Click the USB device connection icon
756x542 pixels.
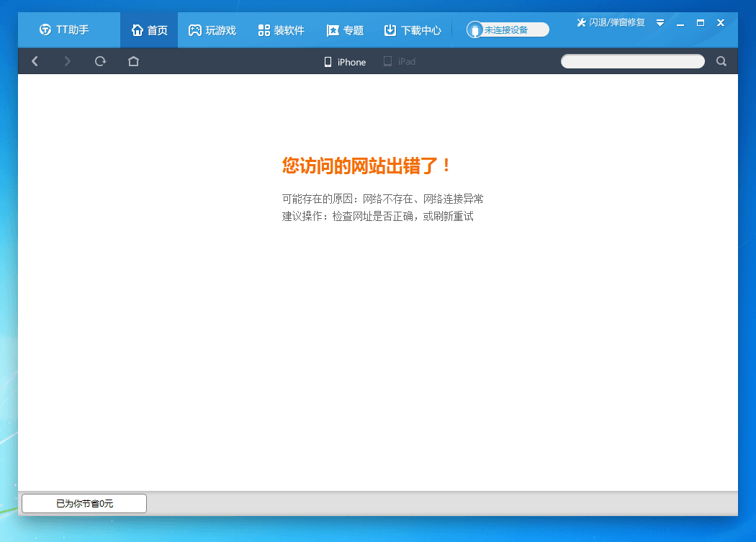(475, 30)
